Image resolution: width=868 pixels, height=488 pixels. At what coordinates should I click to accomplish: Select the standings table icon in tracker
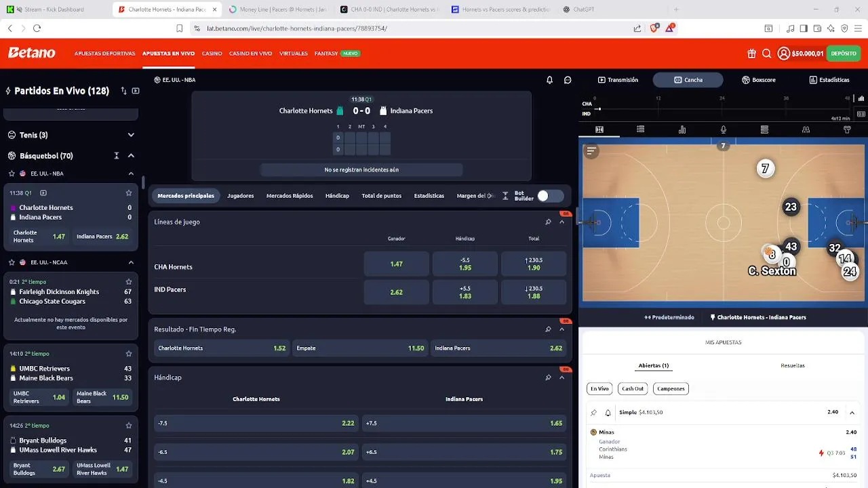pyautogui.click(x=764, y=129)
